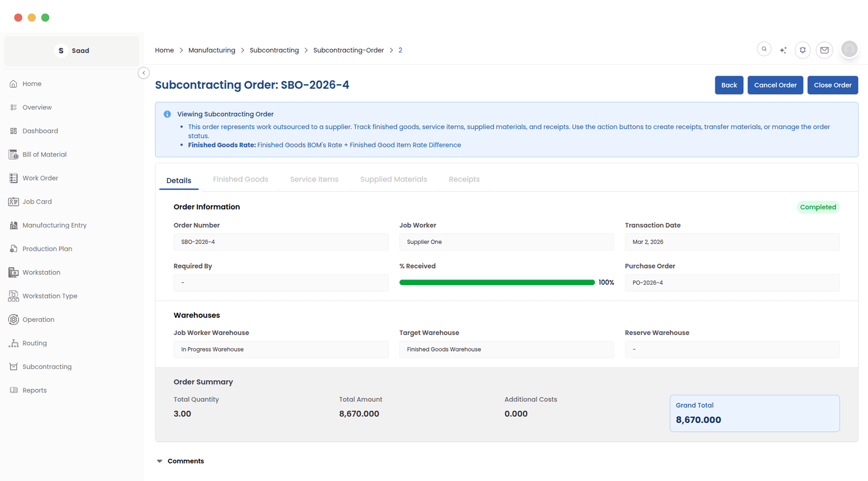Open the Job Card page
Screen dimensions: 868x481
(37, 201)
